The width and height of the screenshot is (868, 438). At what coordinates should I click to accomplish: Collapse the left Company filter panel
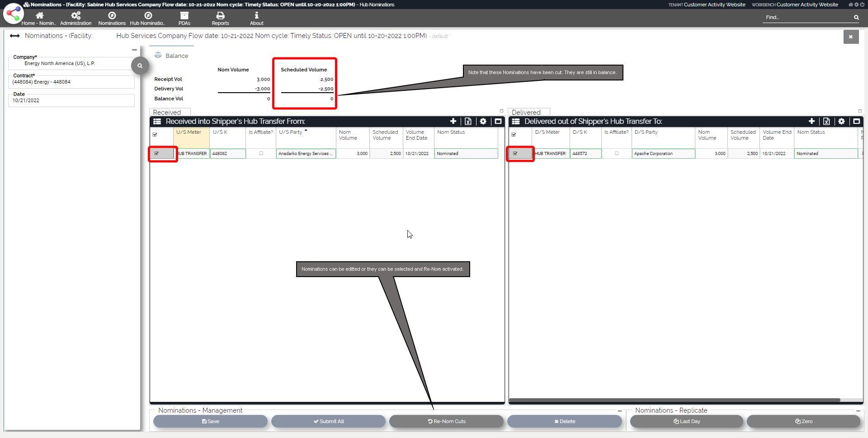(x=134, y=50)
